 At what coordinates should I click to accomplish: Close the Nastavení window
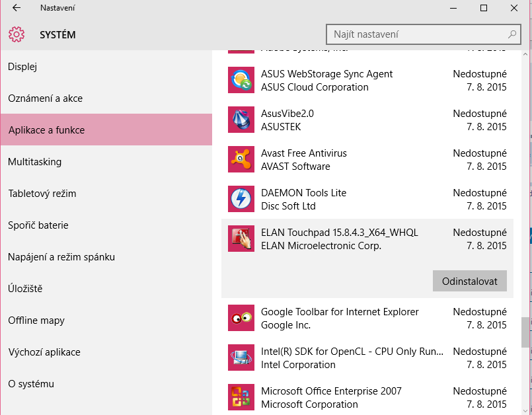(514, 8)
